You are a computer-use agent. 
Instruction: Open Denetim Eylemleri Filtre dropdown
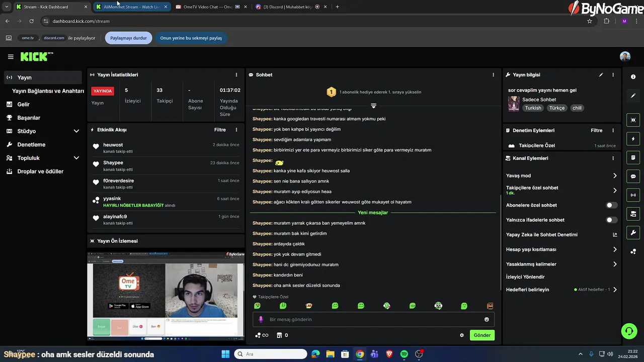tap(596, 130)
